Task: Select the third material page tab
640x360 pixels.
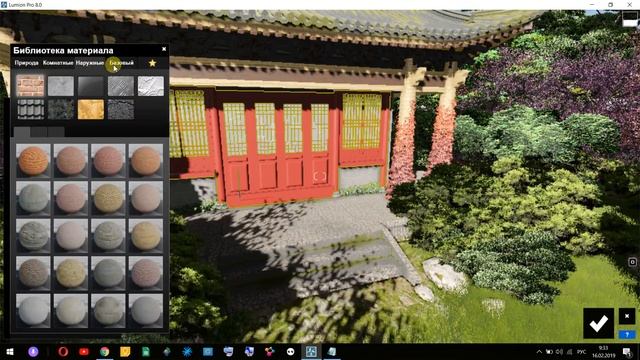Action: [x=56, y=131]
